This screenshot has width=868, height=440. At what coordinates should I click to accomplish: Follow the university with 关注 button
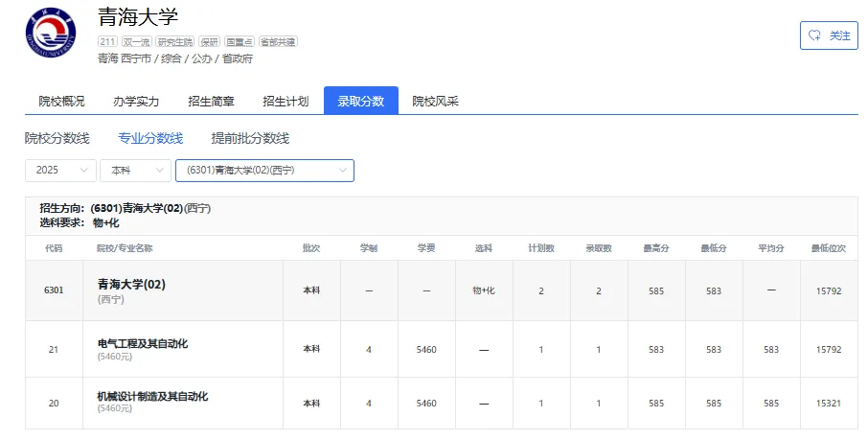tap(829, 35)
